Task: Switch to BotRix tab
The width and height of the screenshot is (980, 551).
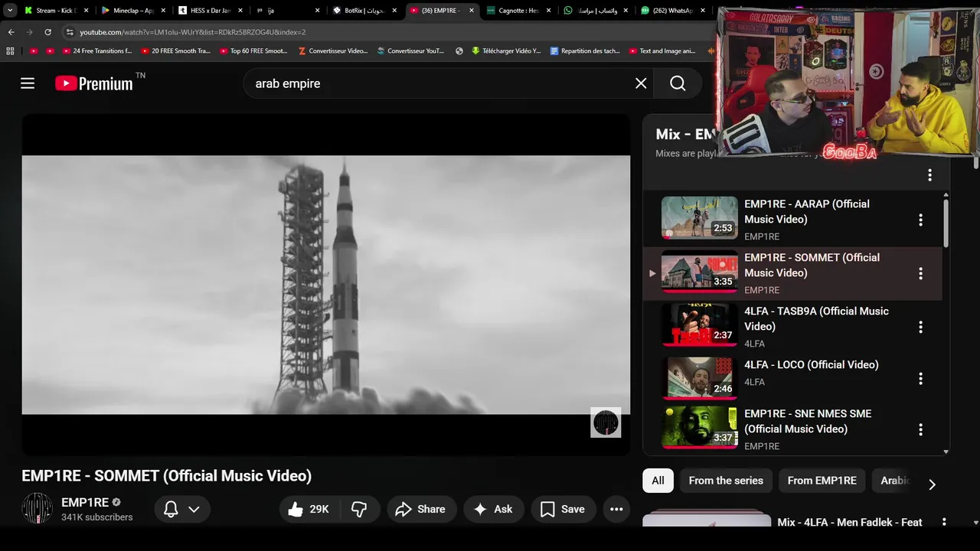Action: [365, 11]
